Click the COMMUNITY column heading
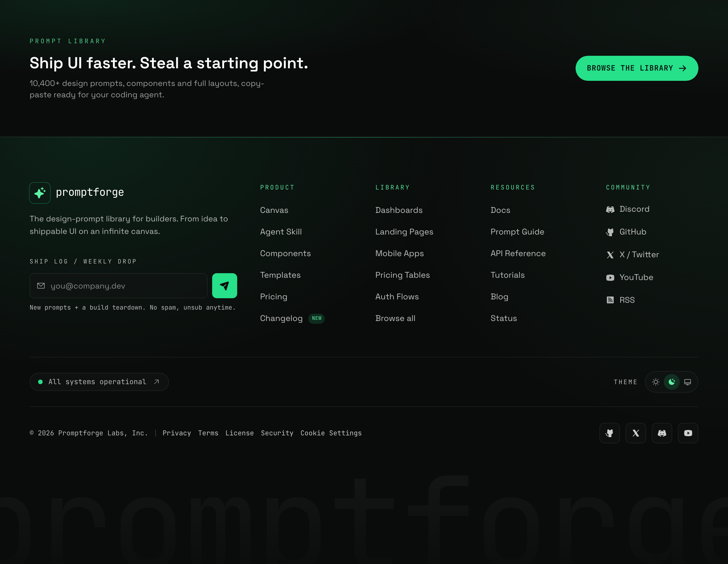Viewport: 728px width, 564px height. tap(628, 188)
